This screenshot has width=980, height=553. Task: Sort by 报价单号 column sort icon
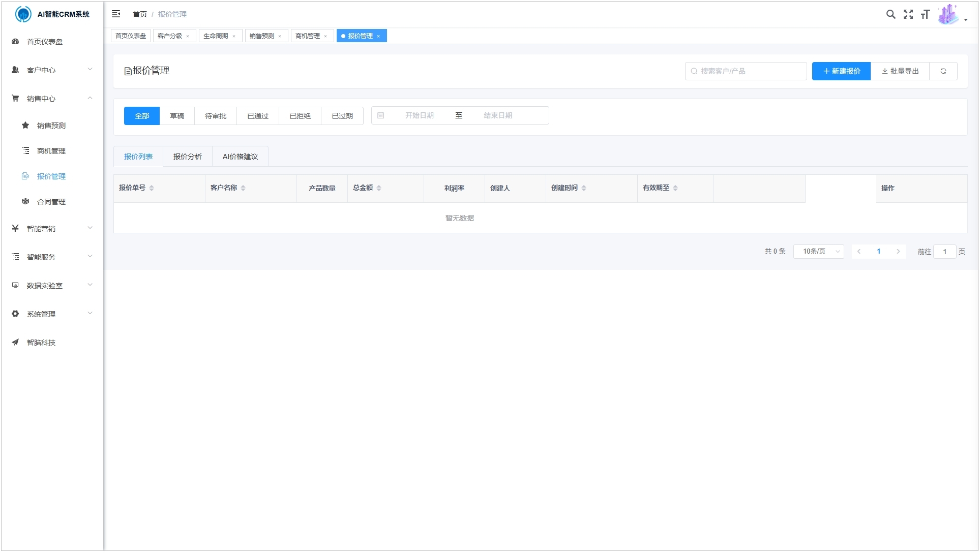coord(152,188)
